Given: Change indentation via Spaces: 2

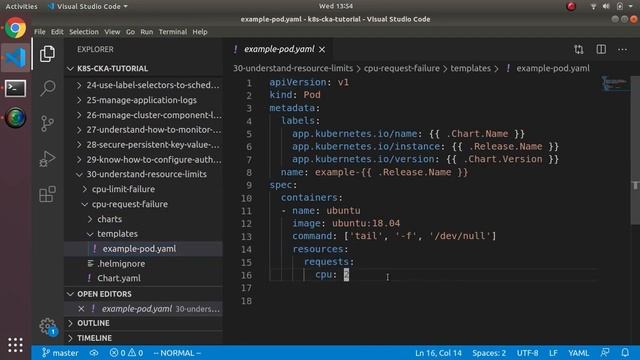Looking at the screenshot, I should tap(489, 353).
